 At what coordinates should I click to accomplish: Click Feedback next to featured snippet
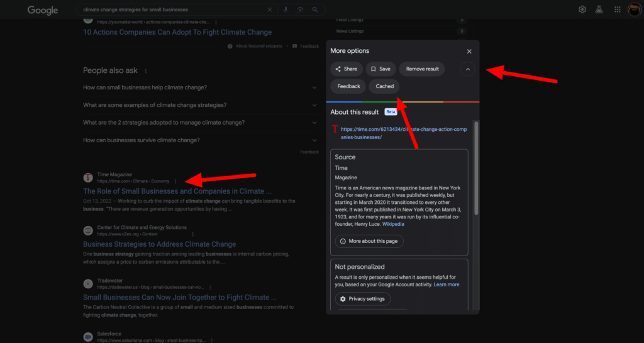pos(309,47)
